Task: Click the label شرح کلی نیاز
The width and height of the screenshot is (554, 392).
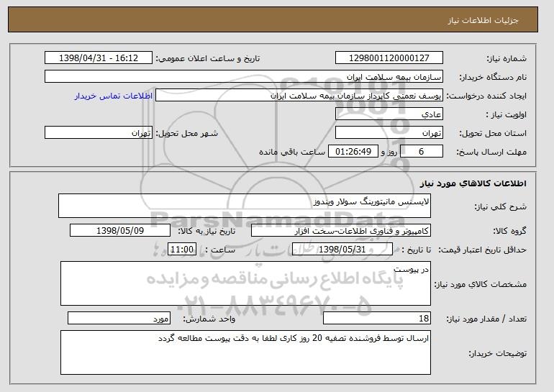Action: [500, 206]
